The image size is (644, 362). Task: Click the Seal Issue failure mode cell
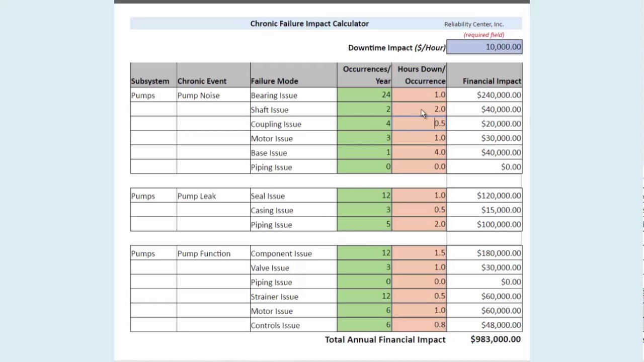point(293,196)
